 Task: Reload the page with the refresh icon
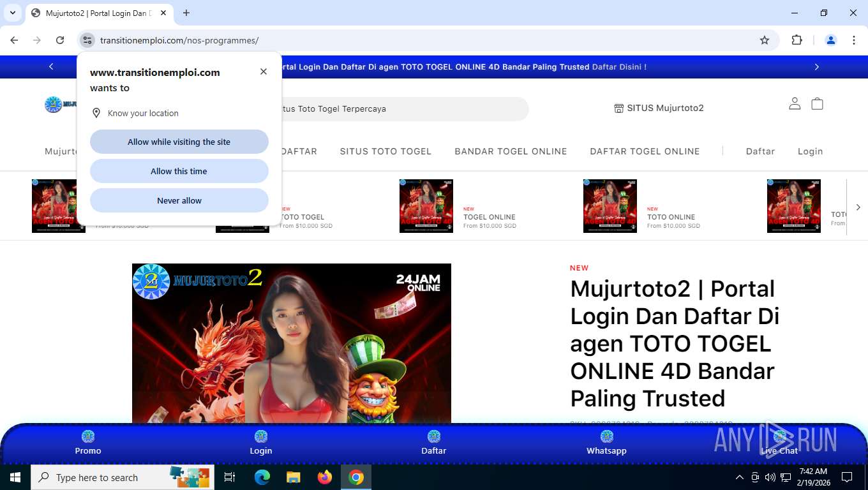coord(60,40)
